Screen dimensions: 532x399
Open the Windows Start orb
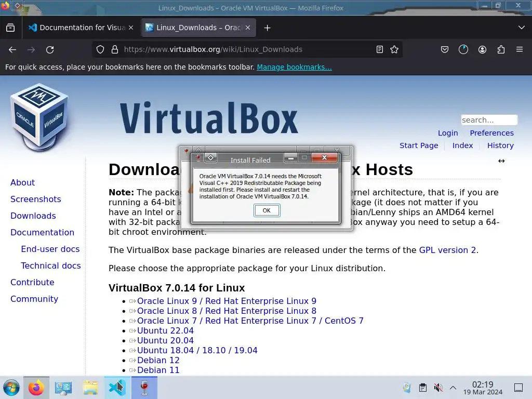[x=11, y=388]
